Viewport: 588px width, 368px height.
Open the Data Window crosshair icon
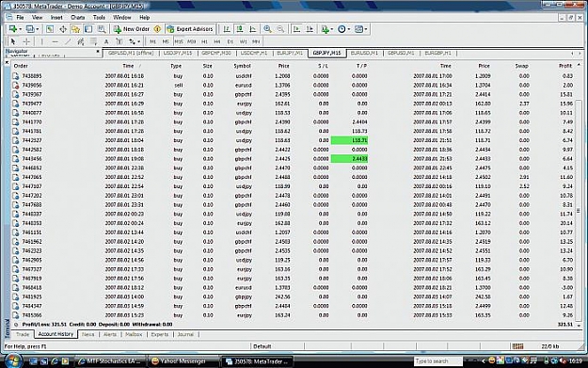point(63,29)
